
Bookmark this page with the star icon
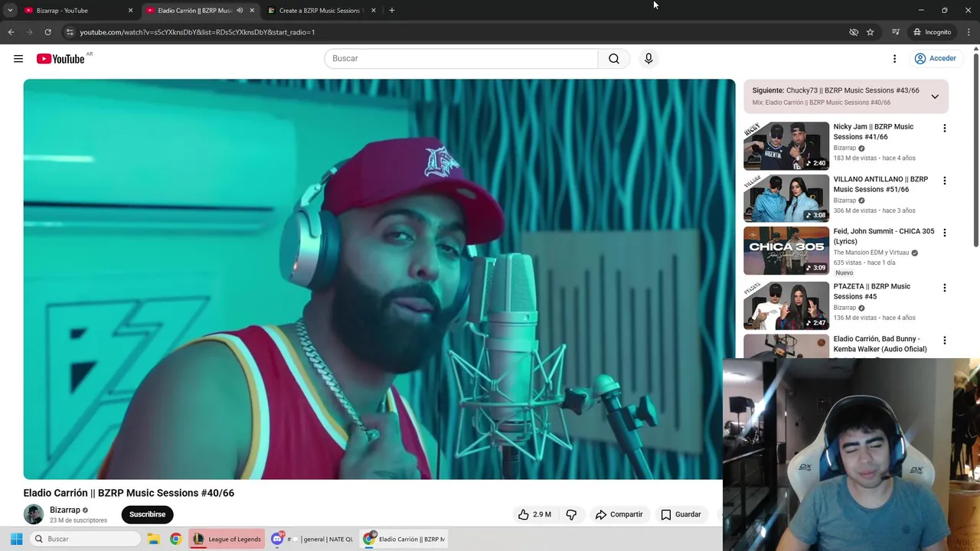click(x=871, y=32)
